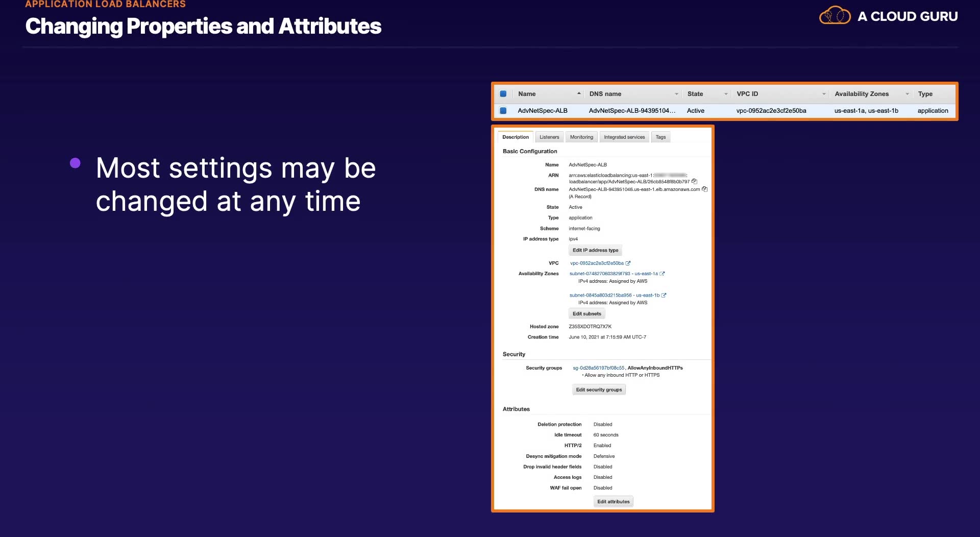
Task: Copy the DNS name with copy icon
Action: 704,189
